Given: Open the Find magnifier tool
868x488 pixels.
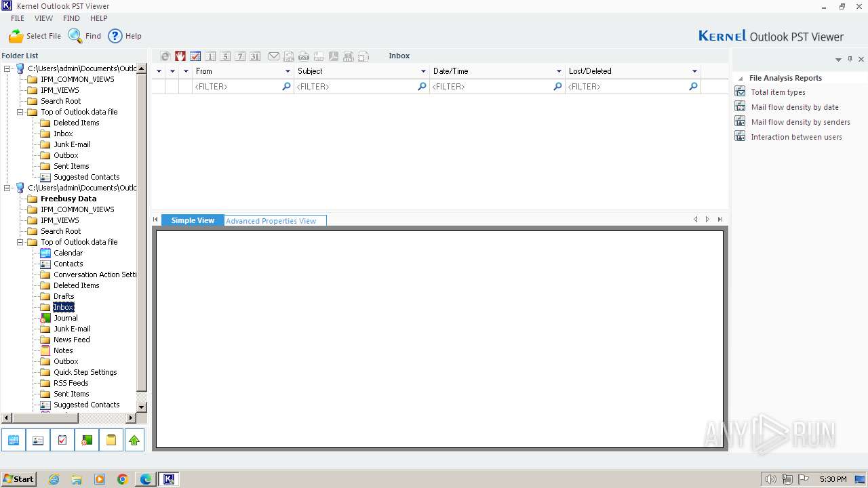Looking at the screenshot, I should pos(75,36).
